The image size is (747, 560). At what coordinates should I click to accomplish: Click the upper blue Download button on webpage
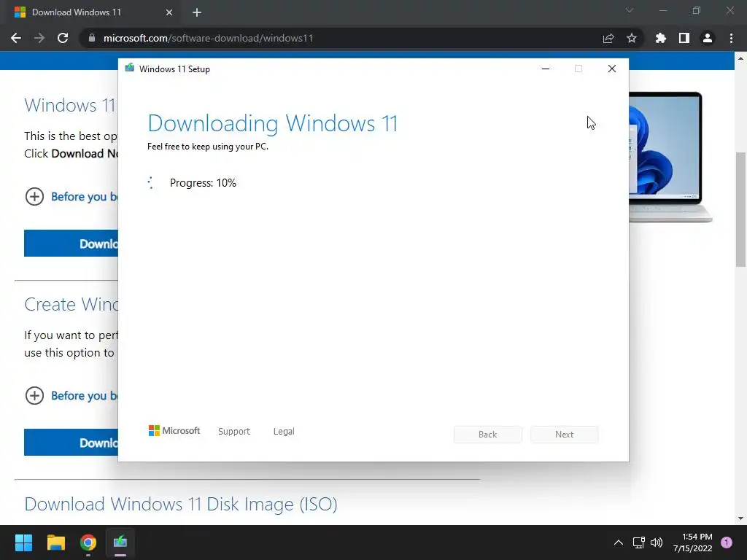(x=71, y=244)
